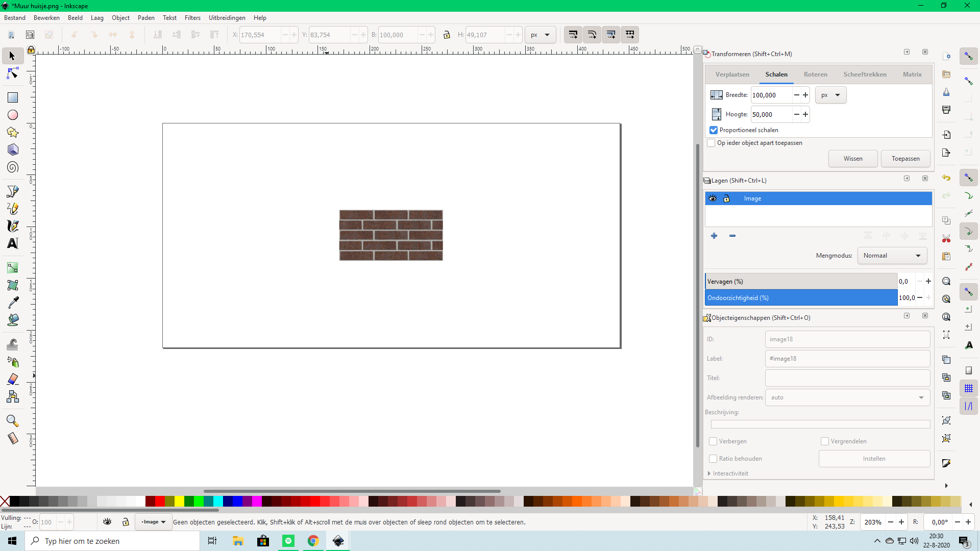The image size is (980, 551).
Task: Uncheck Proportioneel schalen checkbox
Action: [714, 130]
